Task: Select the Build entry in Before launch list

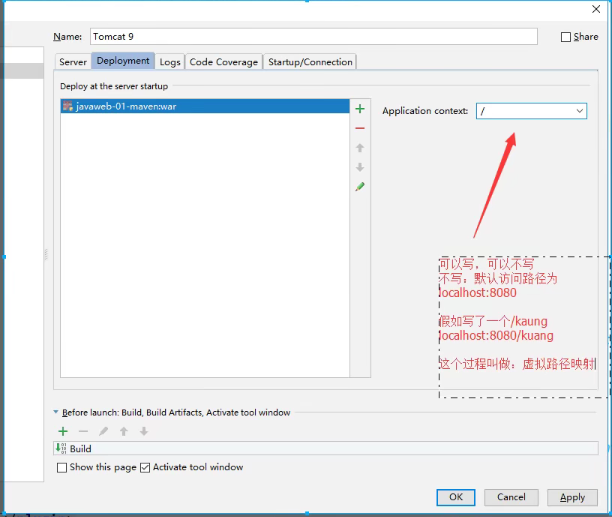Action: pos(326,448)
